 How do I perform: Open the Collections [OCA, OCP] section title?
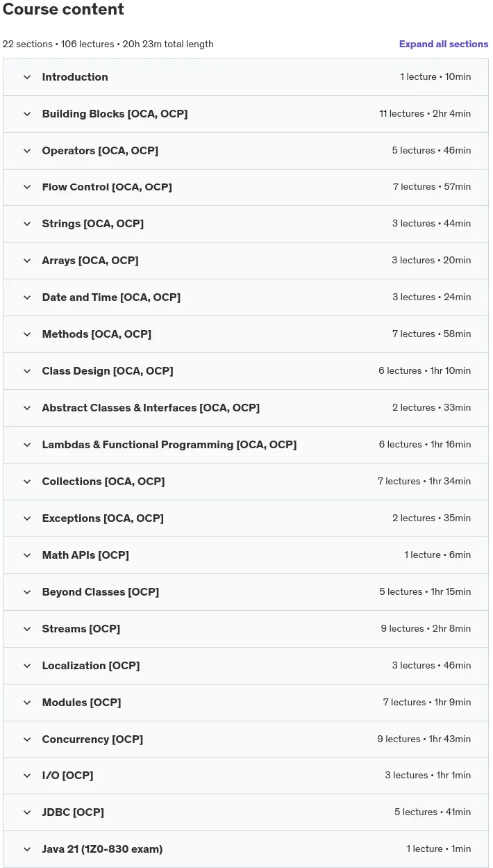(x=103, y=482)
